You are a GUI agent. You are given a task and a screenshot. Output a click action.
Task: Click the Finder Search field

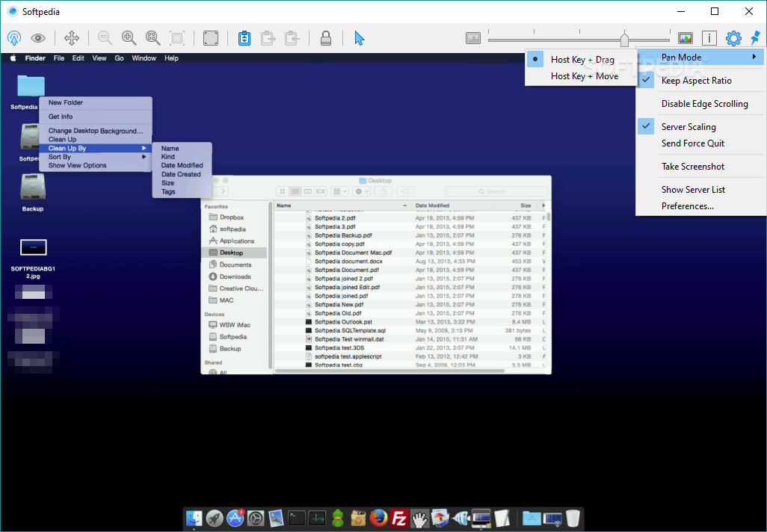pyautogui.click(x=496, y=191)
